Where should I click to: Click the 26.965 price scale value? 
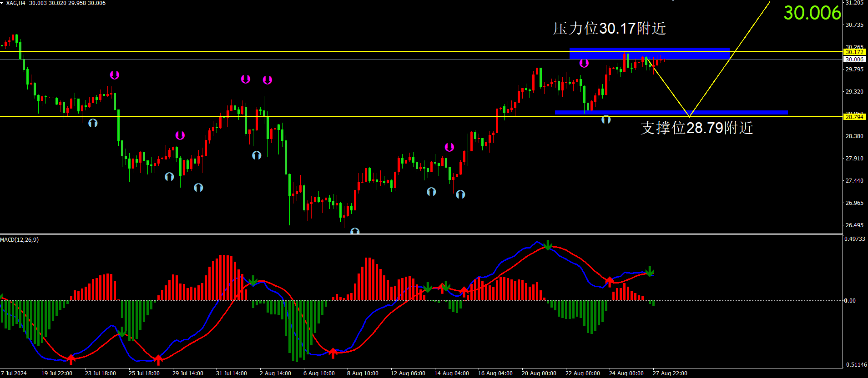[854, 203]
